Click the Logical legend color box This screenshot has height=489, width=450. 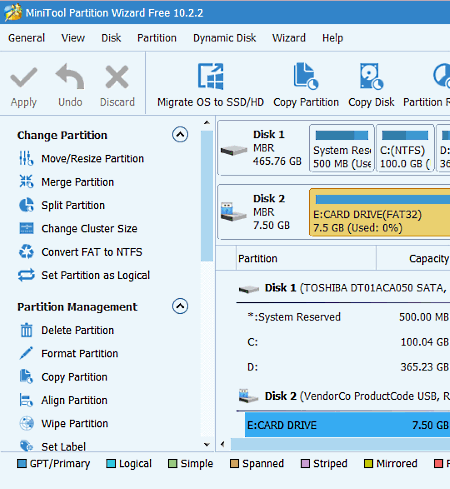point(111,464)
